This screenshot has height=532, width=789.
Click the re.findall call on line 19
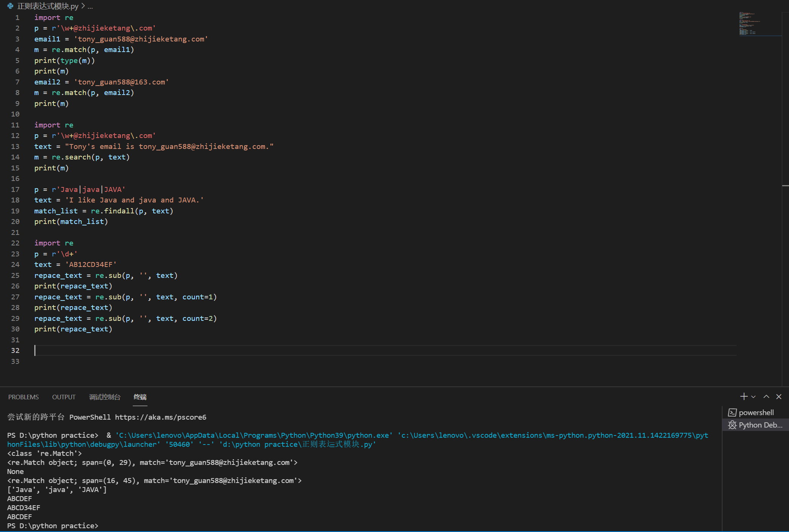click(118, 211)
